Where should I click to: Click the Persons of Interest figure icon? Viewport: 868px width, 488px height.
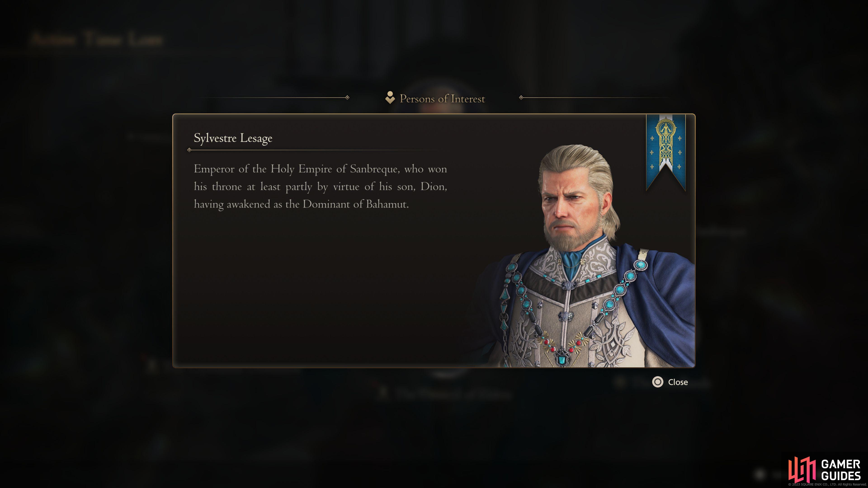[390, 98]
